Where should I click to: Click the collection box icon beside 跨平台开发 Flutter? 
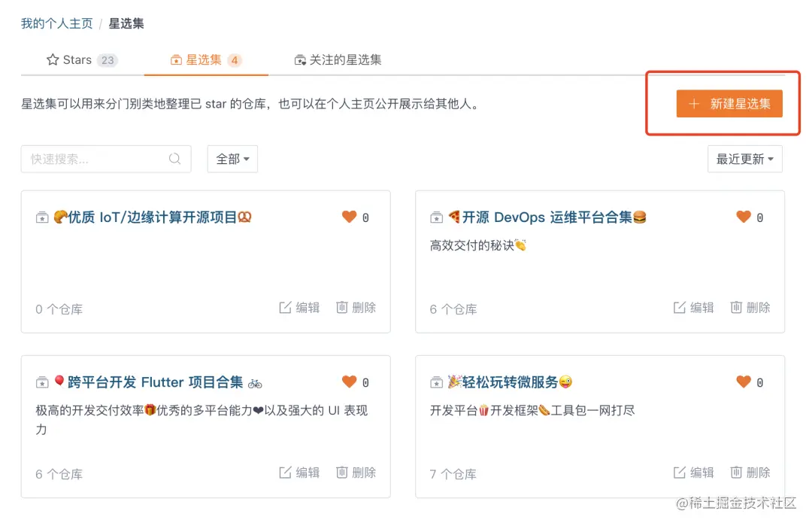pos(43,382)
